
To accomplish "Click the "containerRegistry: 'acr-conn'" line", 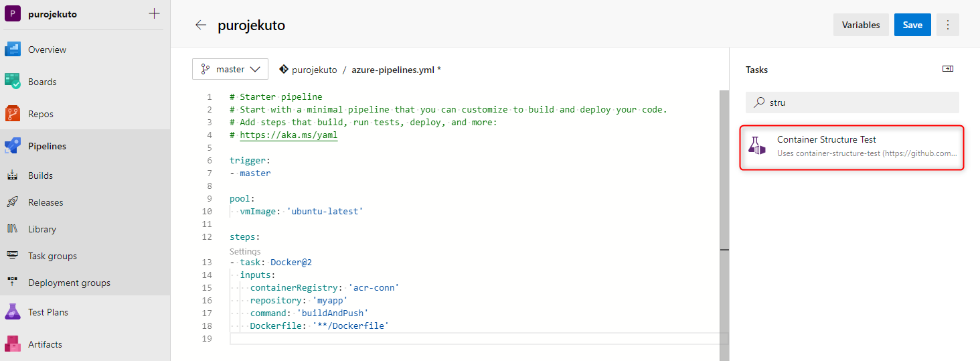I will tap(325, 287).
